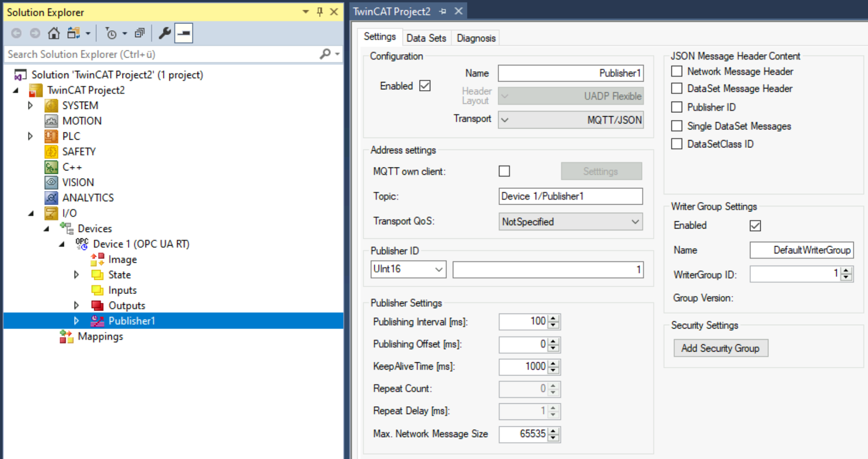Click the Image node icon

(98, 259)
